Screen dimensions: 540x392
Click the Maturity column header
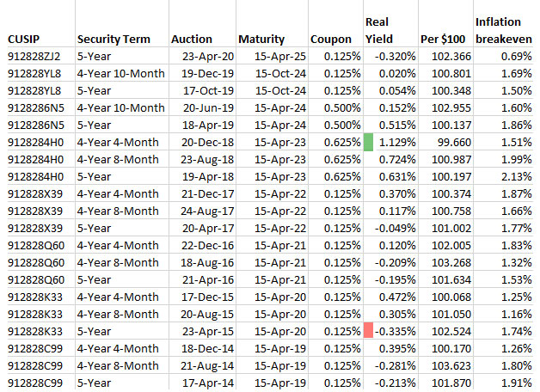click(x=261, y=39)
